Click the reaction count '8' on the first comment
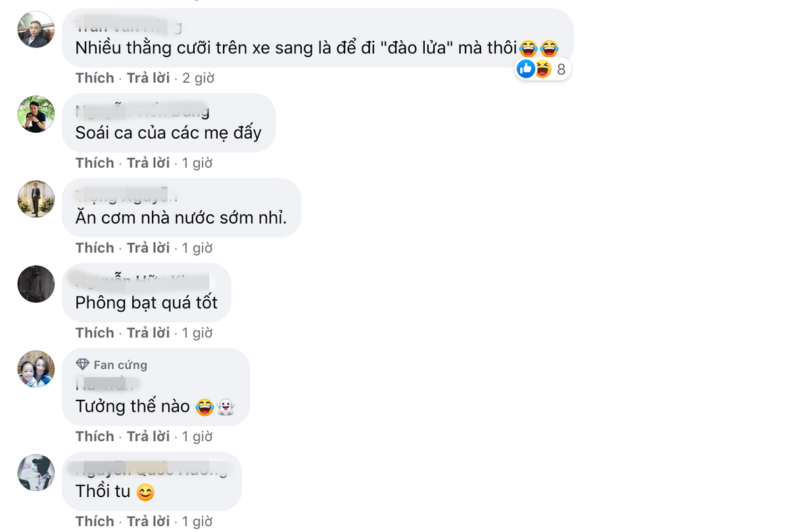Screen dimensions: 789x532 point(560,68)
